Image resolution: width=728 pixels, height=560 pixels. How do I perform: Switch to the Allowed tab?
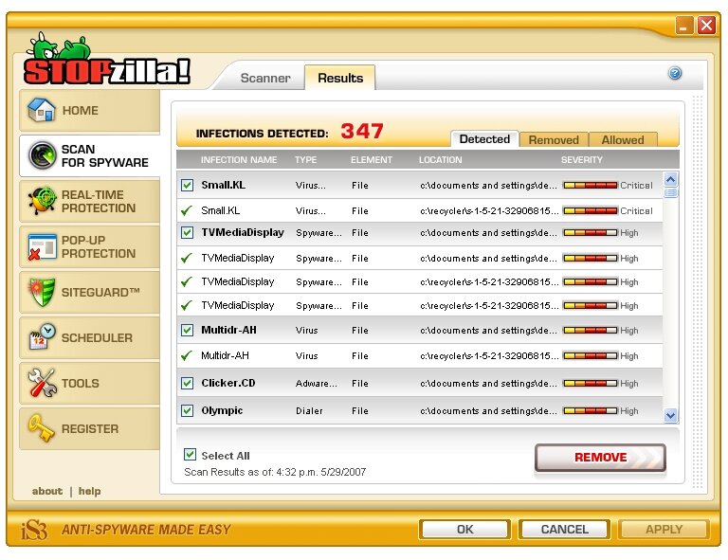(623, 139)
